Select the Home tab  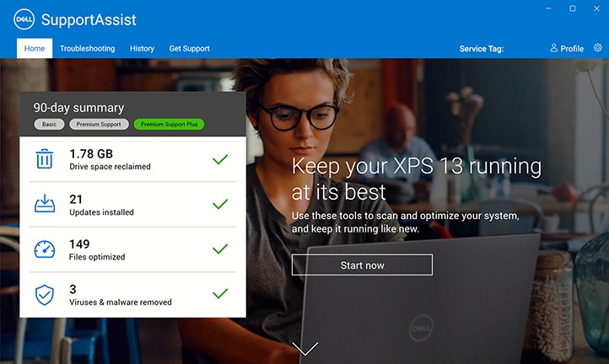click(x=35, y=49)
